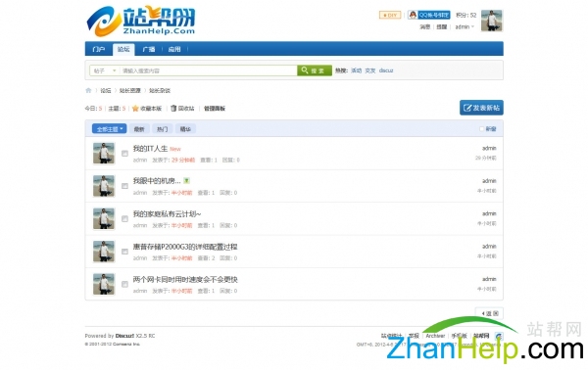Open the discuz hot search link

pos(386,70)
